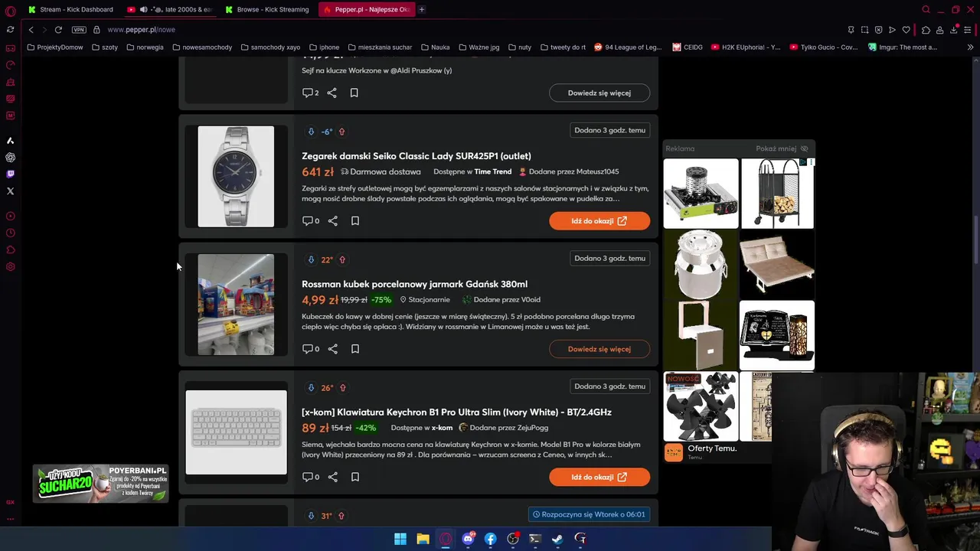Open x-kom merchant link

pos(442,428)
